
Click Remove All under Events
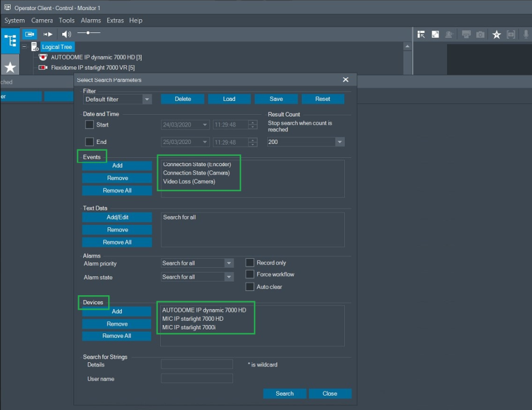click(117, 191)
